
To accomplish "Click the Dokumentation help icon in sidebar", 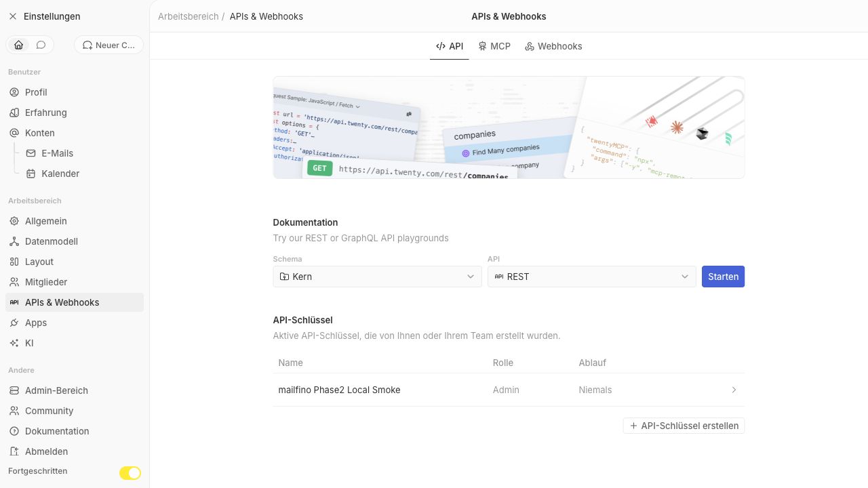I will click(14, 431).
